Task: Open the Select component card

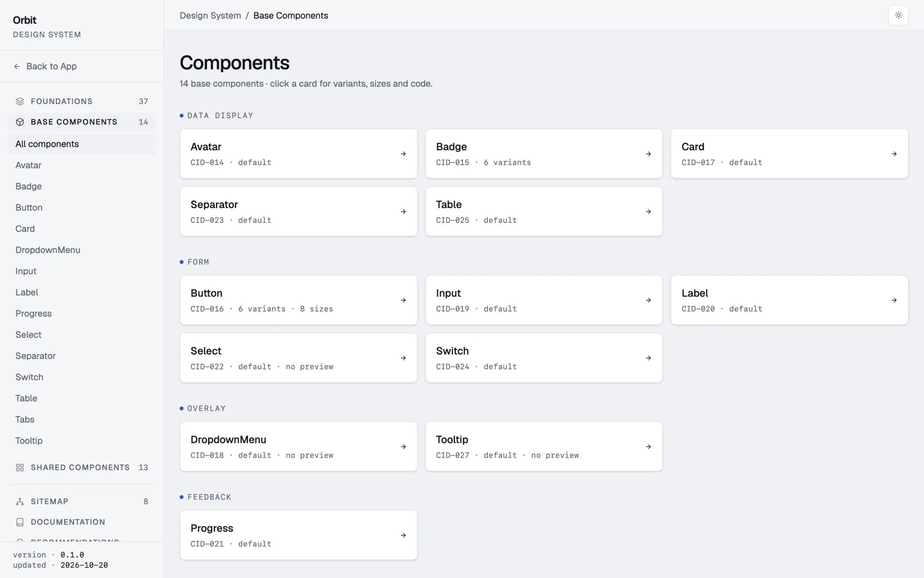Action: [x=298, y=358]
